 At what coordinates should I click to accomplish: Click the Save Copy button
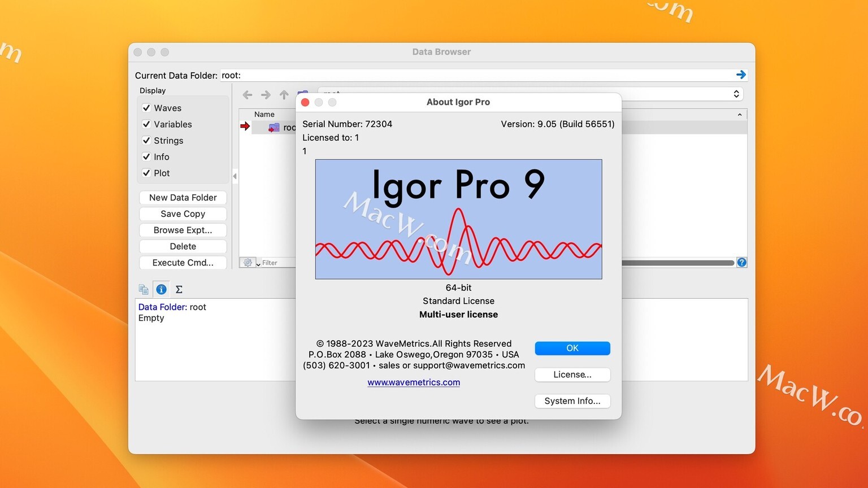pos(183,214)
